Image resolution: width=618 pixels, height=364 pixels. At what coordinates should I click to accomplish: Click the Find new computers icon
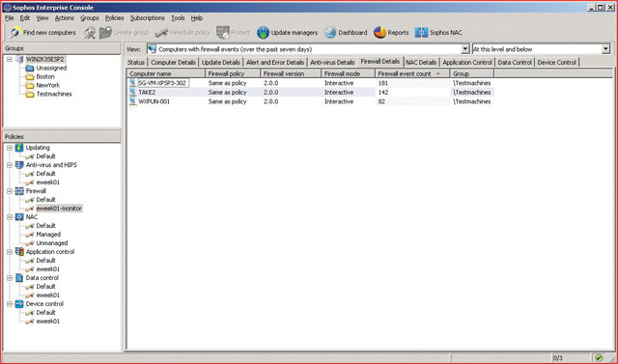click(x=14, y=32)
